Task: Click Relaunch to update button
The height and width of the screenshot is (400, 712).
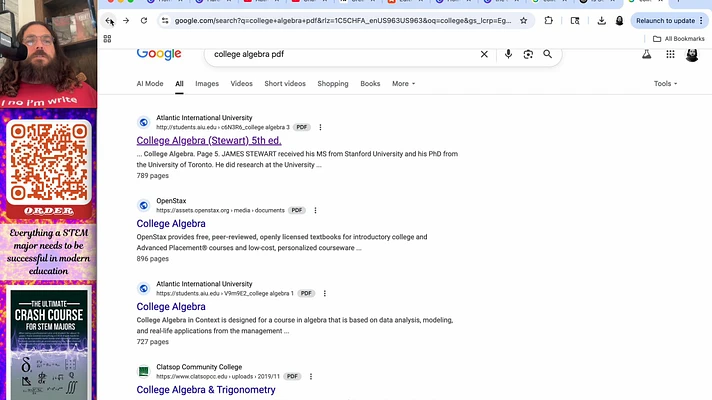Action: [x=665, y=20]
